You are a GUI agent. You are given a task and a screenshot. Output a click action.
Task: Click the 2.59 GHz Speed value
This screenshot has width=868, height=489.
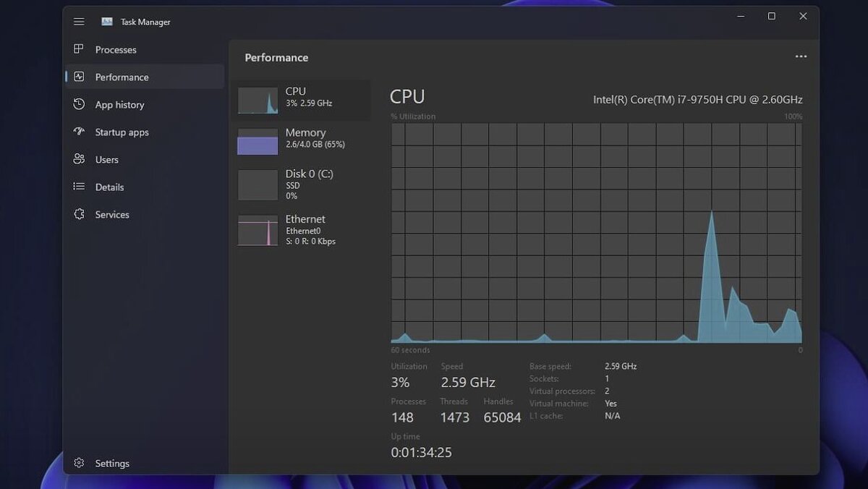[468, 382]
